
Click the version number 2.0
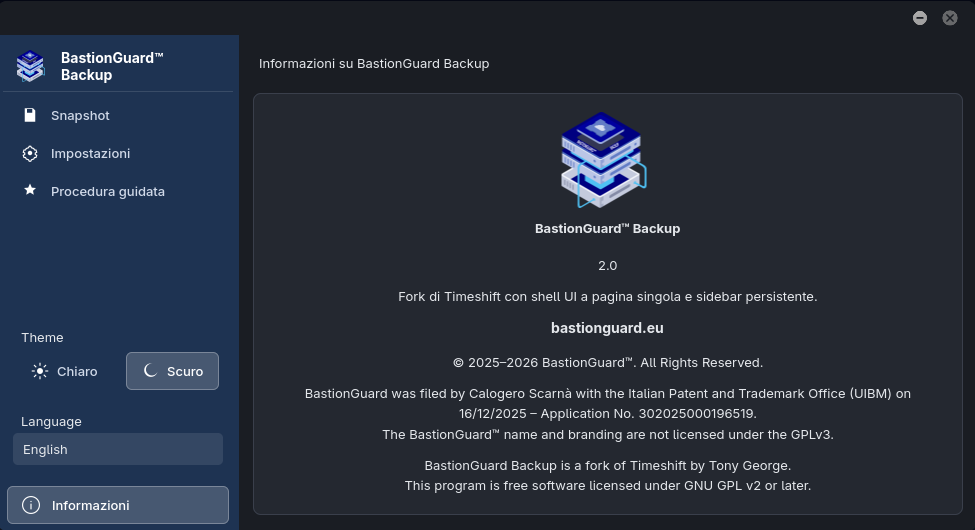pos(608,266)
